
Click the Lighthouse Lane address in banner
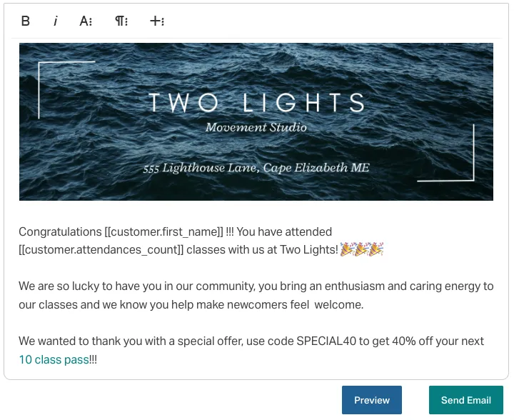click(256, 169)
